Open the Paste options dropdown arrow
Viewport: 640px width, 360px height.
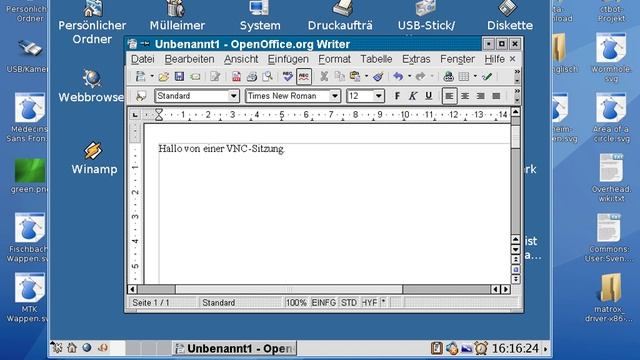click(366, 76)
